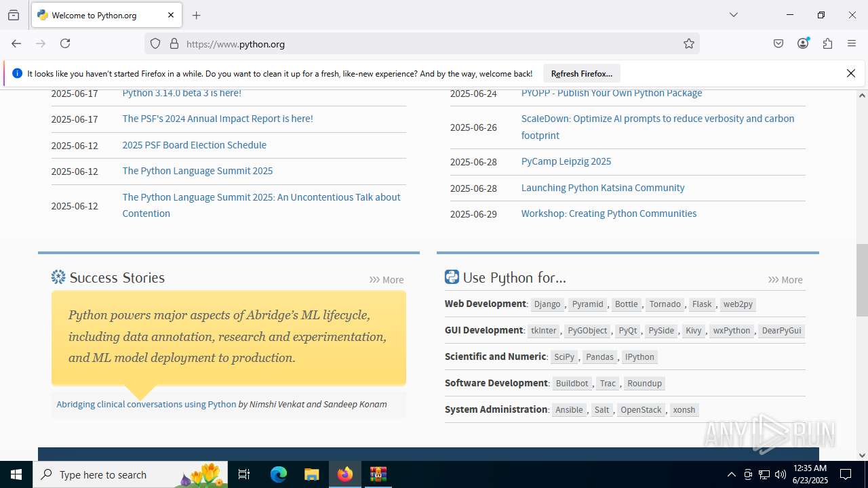
Task: Bookmark this page with star icon
Action: pyautogui.click(x=689, y=43)
